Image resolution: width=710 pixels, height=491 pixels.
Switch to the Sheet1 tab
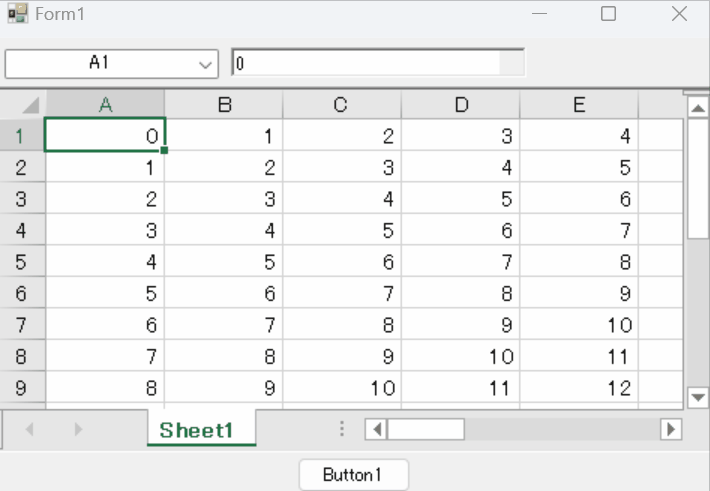201,429
